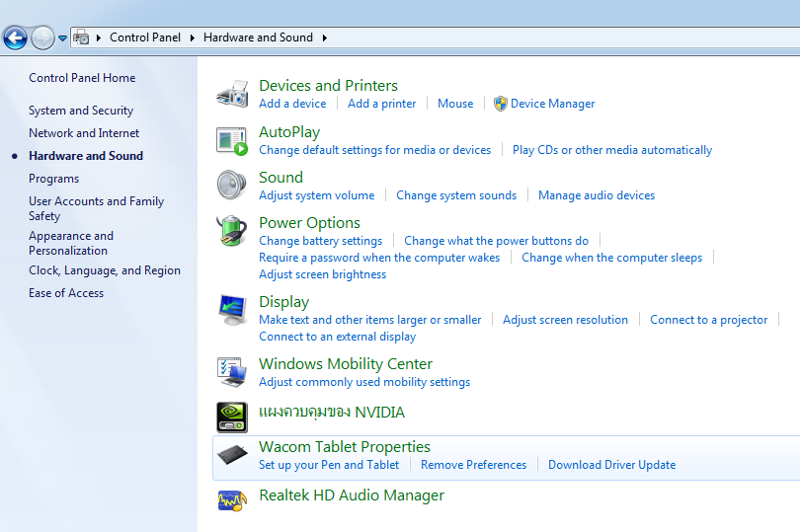Click Add a printer
The width and height of the screenshot is (800, 532).
(381, 104)
